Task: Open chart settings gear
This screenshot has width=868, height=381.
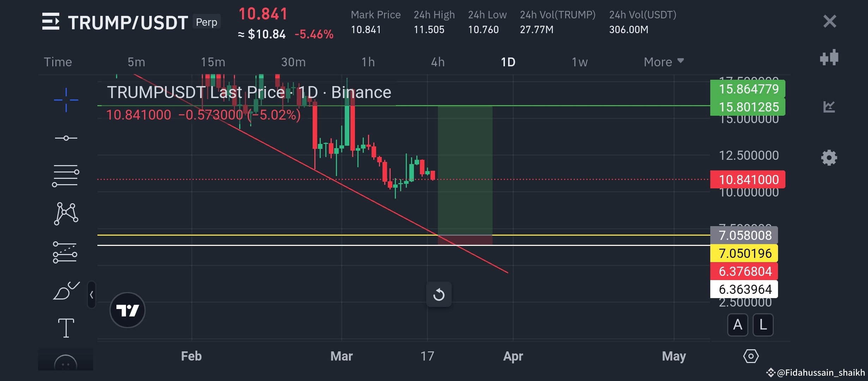Action: (829, 157)
